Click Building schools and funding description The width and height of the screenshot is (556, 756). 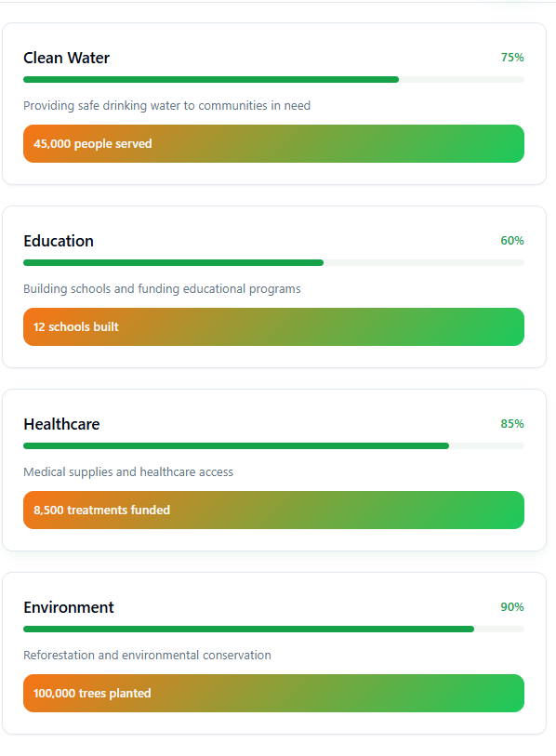[162, 289]
